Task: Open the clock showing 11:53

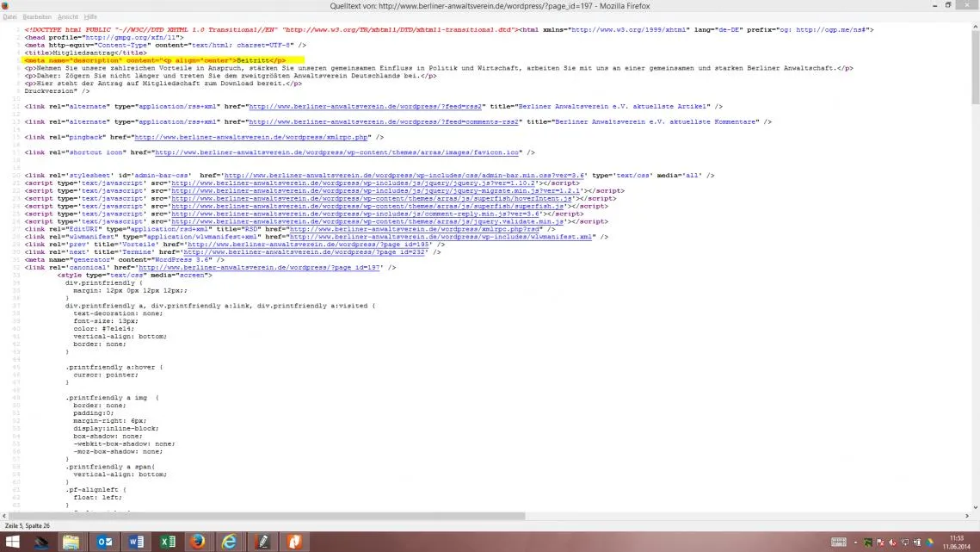Action: (x=957, y=543)
